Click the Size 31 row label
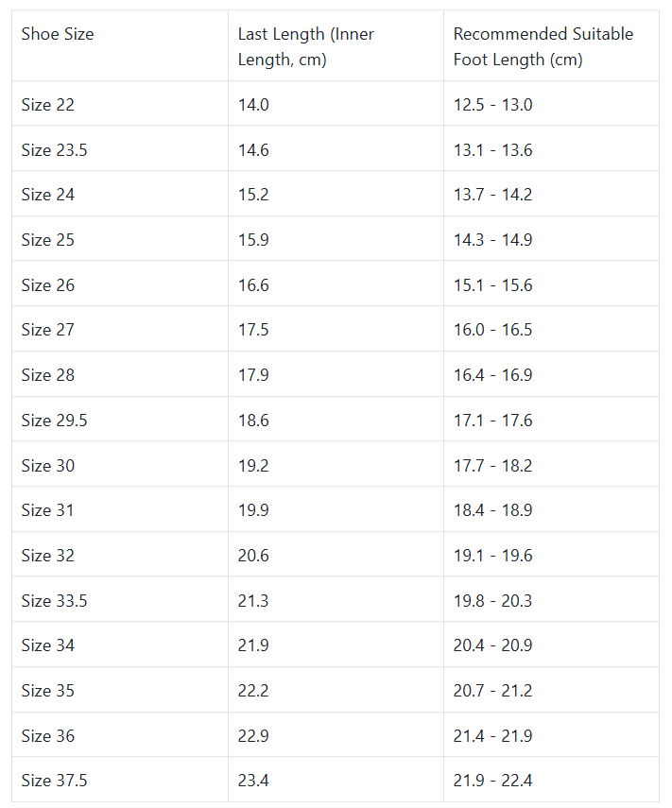The height and width of the screenshot is (808, 672). pyautogui.click(x=48, y=510)
